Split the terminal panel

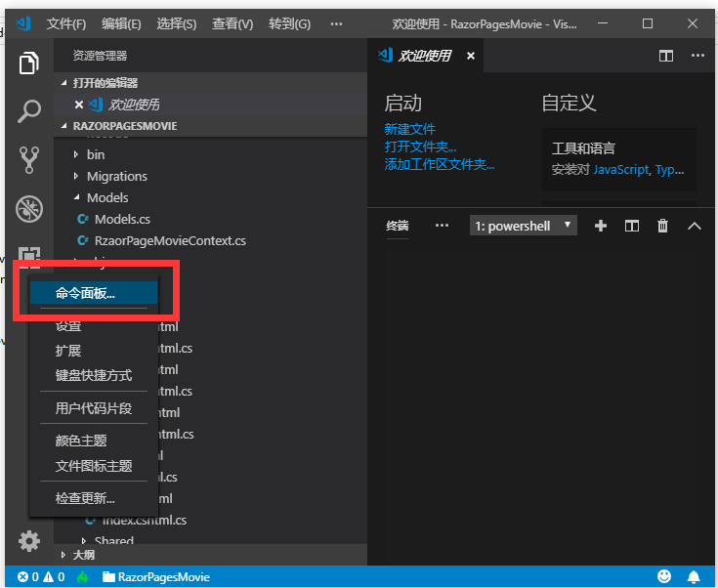pyautogui.click(x=632, y=226)
